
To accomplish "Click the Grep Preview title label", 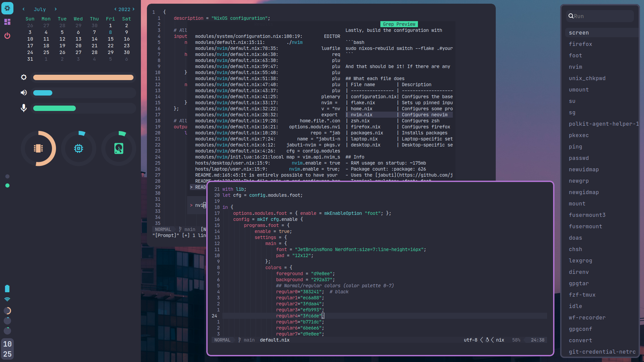I will click(399, 24).
